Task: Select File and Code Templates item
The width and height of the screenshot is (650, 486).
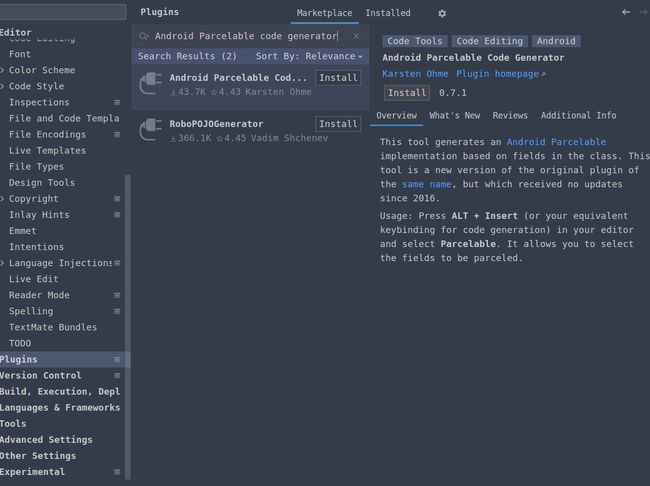Action: click(x=64, y=118)
